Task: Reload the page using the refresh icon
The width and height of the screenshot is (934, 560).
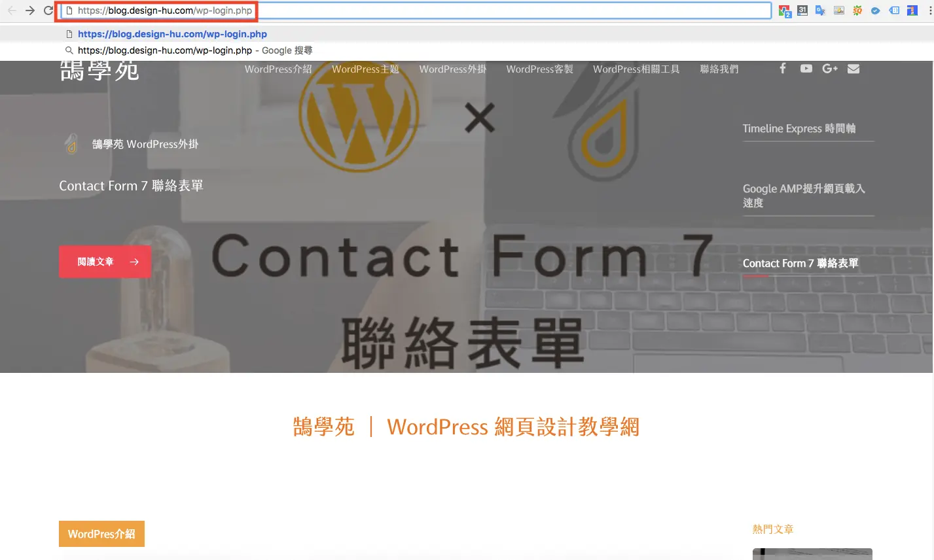Action: 48,10
